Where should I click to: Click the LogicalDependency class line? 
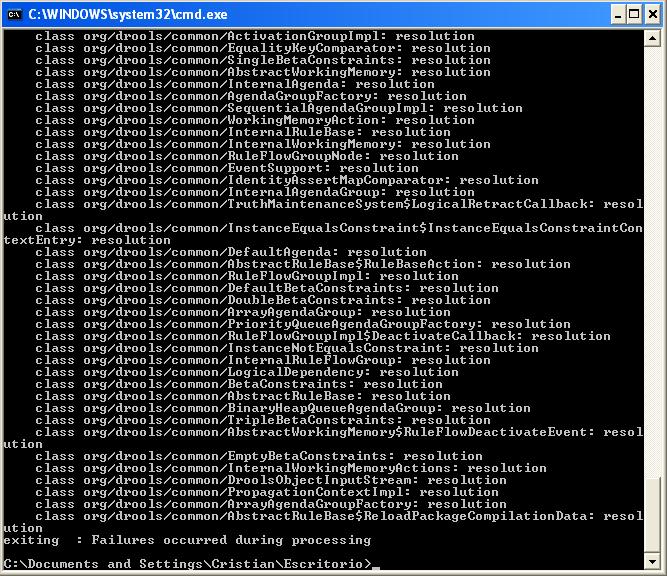247,372
